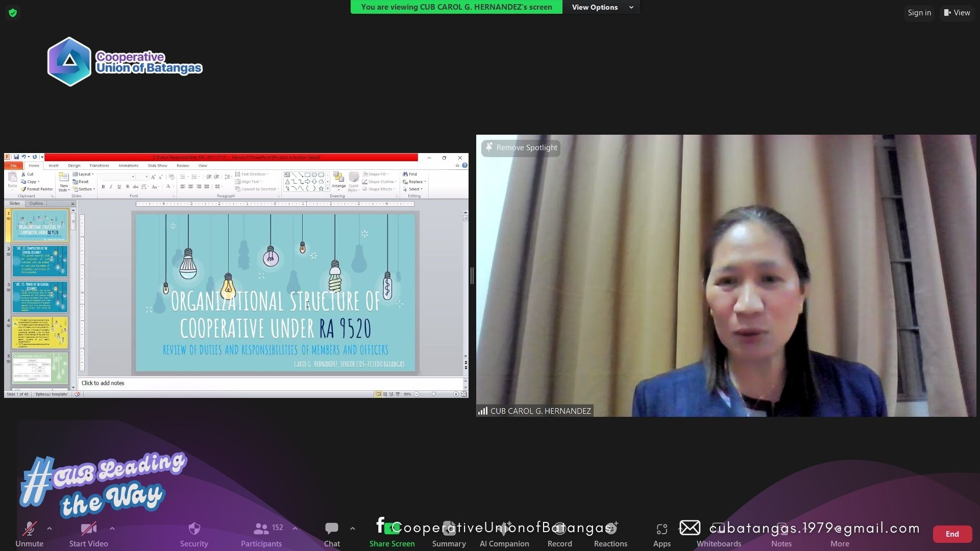
Task: Toggle Center alignment in Paragraph group
Action: 191,187
